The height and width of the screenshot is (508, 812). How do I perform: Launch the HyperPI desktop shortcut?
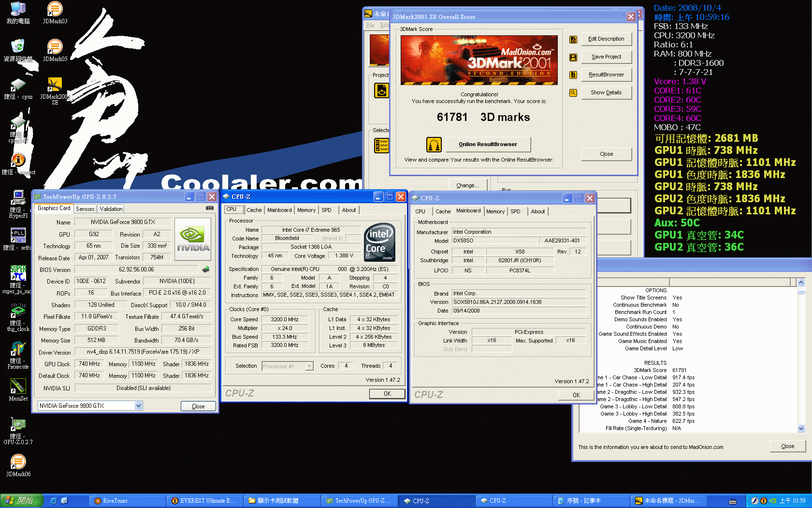click(18, 204)
